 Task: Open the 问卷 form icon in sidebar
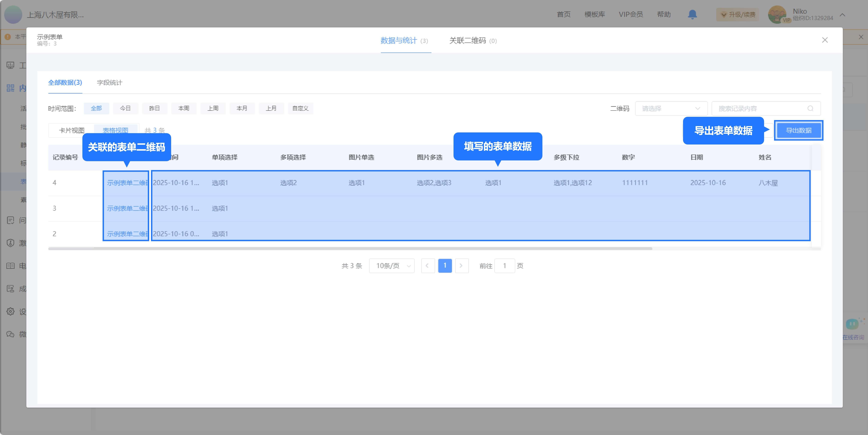click(x=10, y=220)
